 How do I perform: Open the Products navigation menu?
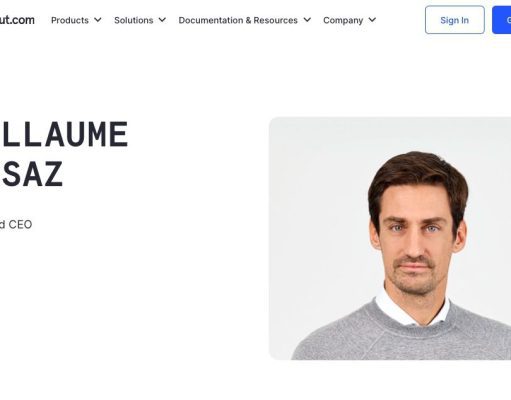click(76, 20)
